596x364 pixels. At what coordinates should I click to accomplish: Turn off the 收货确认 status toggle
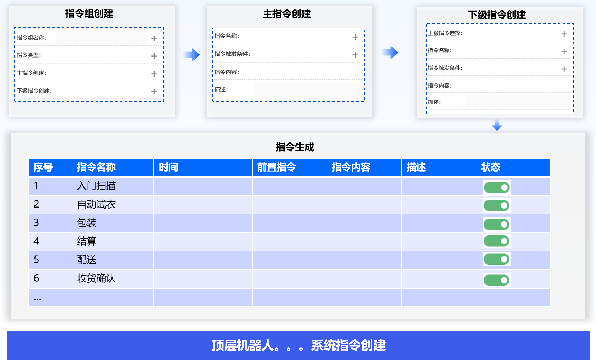tap(497, 280)
